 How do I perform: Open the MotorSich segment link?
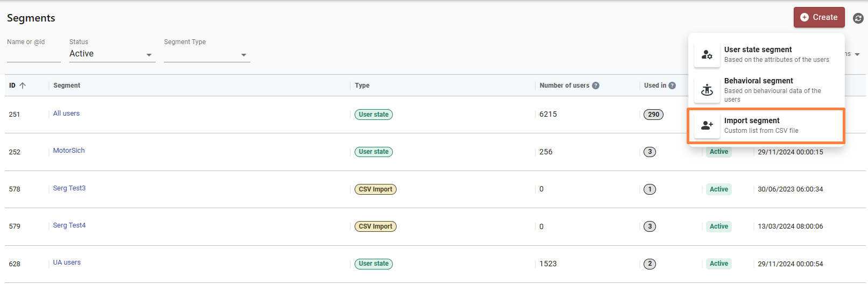69,151
